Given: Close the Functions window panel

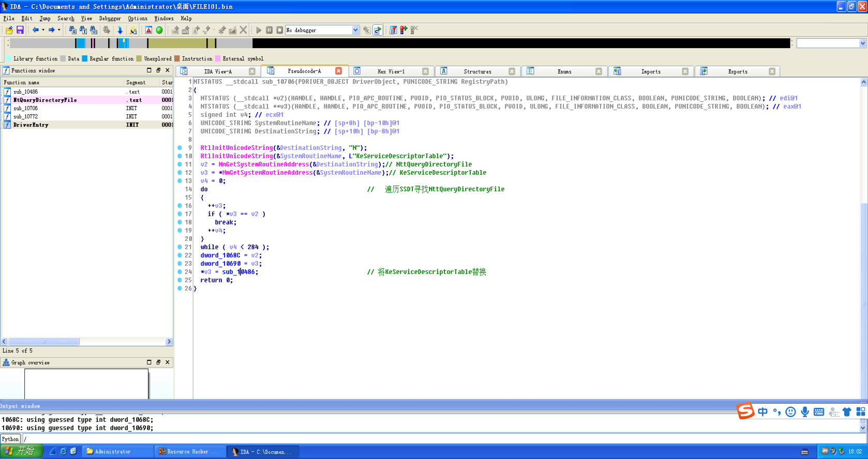Looking at the screenshot, I should [x=168, y=70].
